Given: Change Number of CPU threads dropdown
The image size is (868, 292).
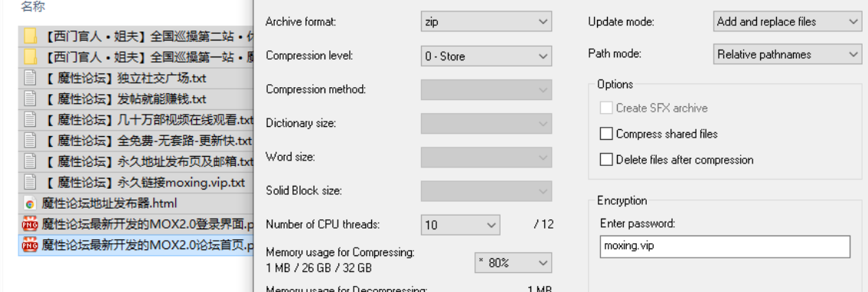Looking at the screenshot, I should tap(461, 225).
